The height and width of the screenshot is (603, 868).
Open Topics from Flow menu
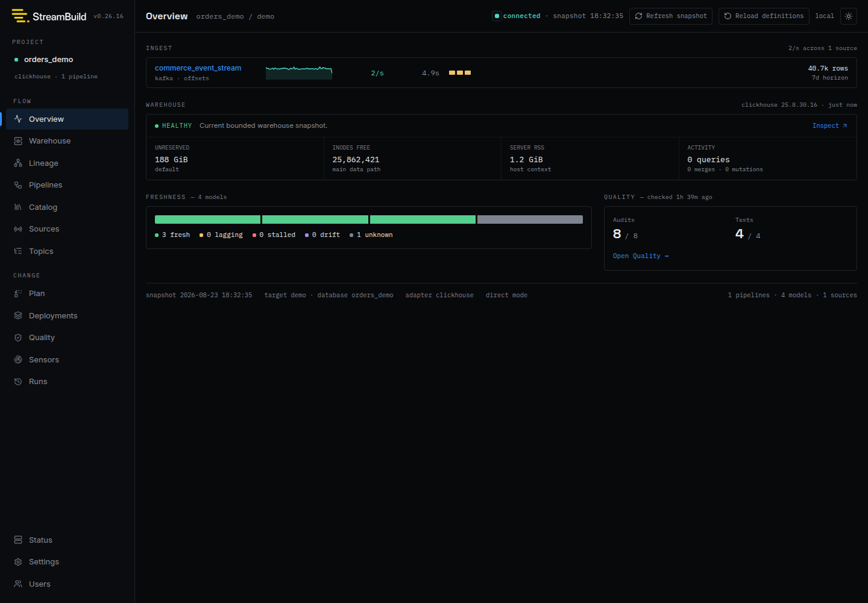68,251
